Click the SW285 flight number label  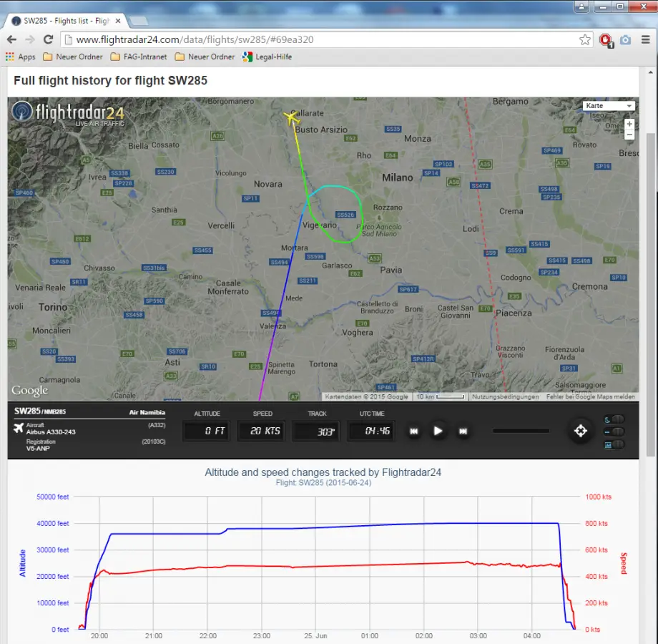pos(27,411)
